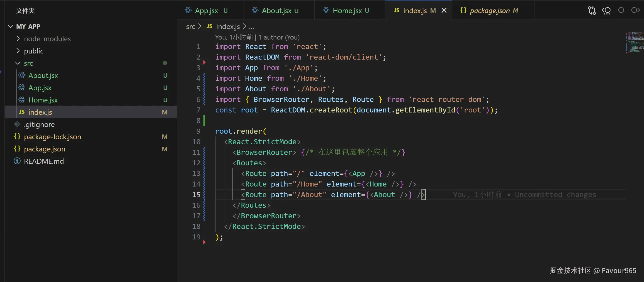Click the 'react-dom/client' string on line 2

click(344, 57)
